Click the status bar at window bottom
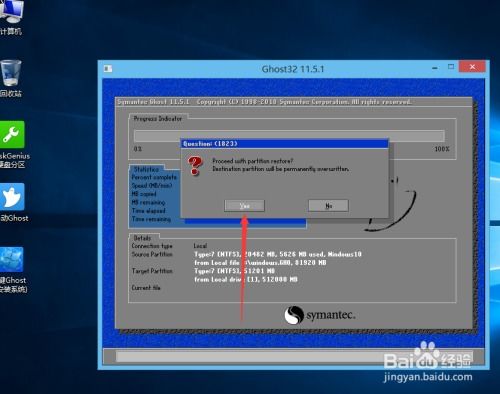The width and height of the screenshot is (500, 394). (x=293, y=356)
